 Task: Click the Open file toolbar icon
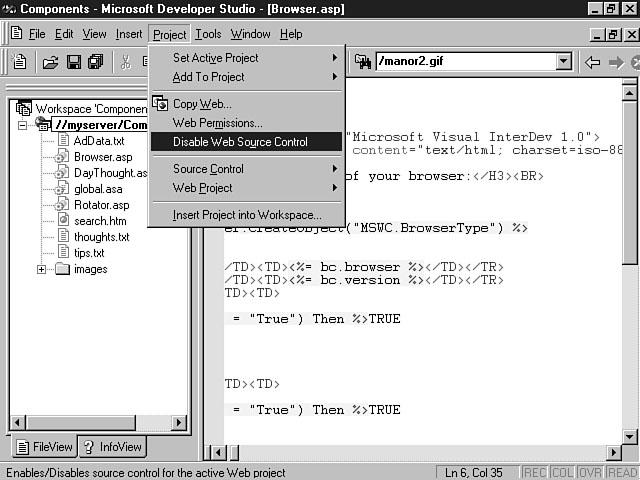[x=50, y=62]
